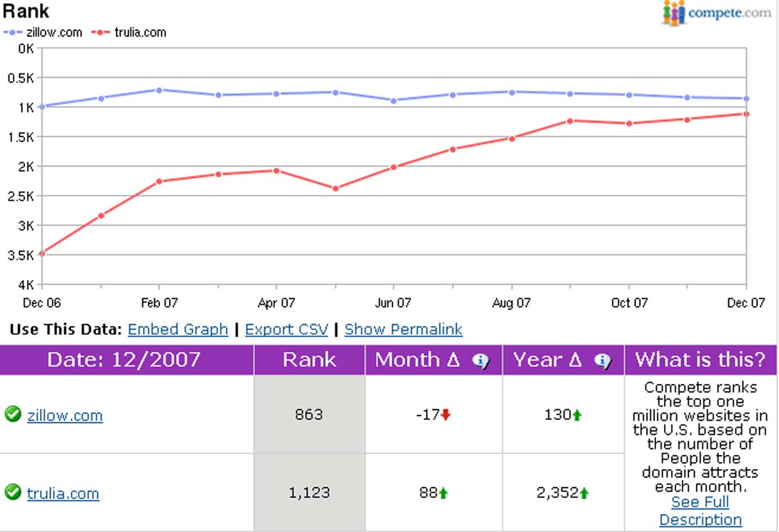Image resolution: width=779 pixels, height=532 pixels.
Task: Click zillow Feb 07 data point
Action: tap(159, 90)
